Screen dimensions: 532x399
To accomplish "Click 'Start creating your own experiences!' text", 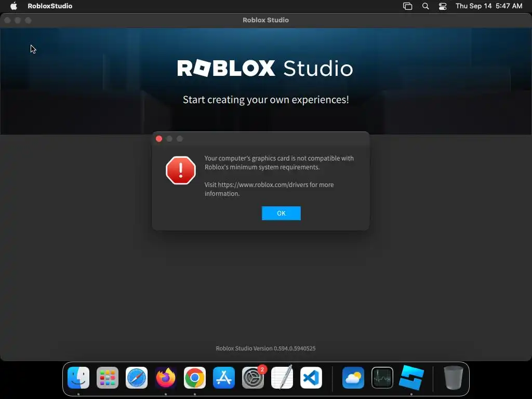I will [x=265, y=100].
